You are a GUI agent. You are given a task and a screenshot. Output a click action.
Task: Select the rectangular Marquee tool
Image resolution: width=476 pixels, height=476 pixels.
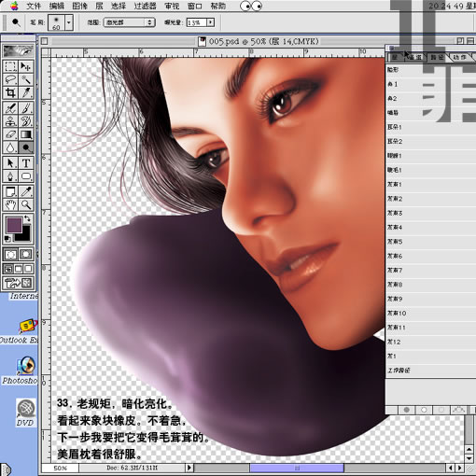pos(10,66)
